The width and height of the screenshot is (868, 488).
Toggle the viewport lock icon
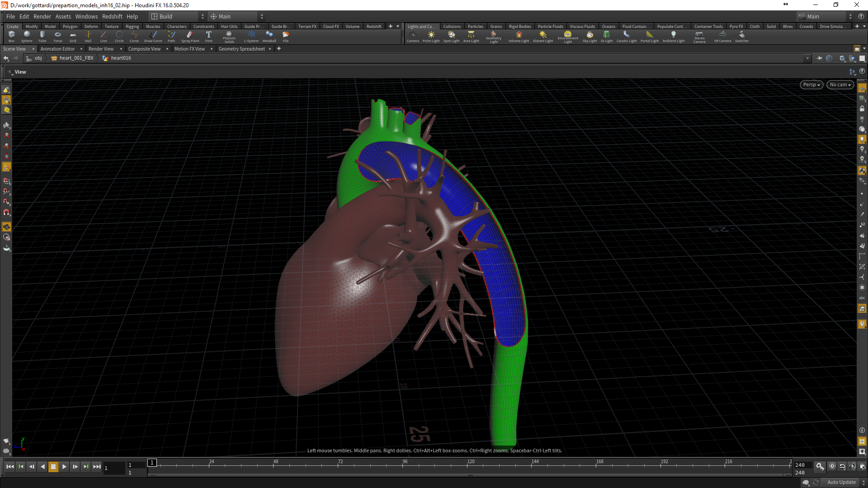862,109
